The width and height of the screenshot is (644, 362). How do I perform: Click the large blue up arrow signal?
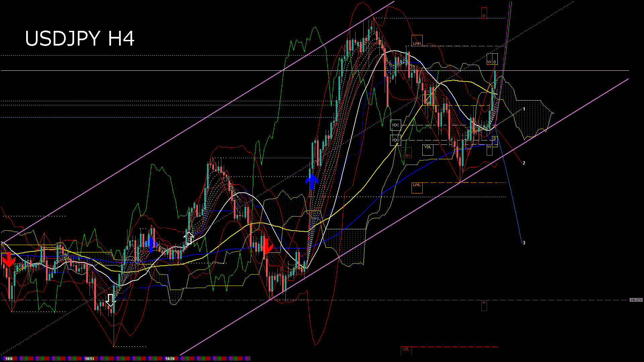pyautogui.click(x=312, y=182)
